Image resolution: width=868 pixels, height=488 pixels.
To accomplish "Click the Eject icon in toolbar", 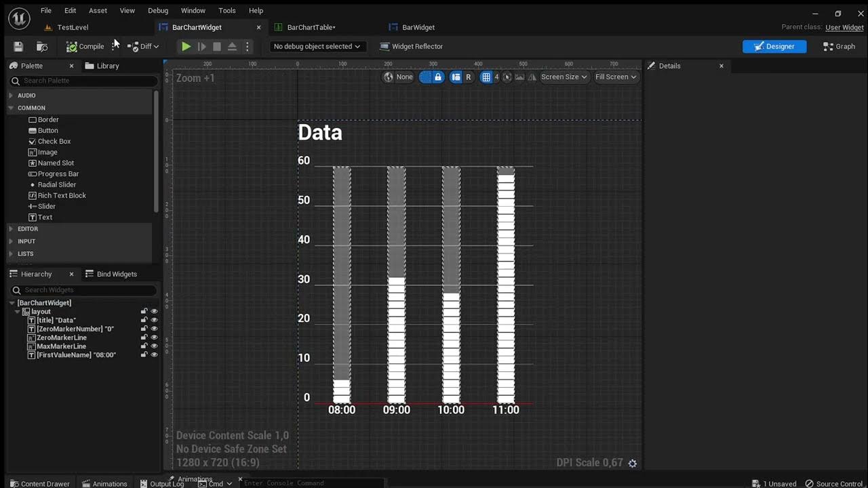I will 232,46.
